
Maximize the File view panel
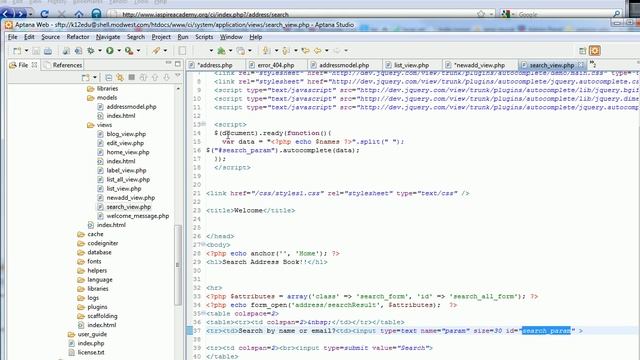point(178,64)
